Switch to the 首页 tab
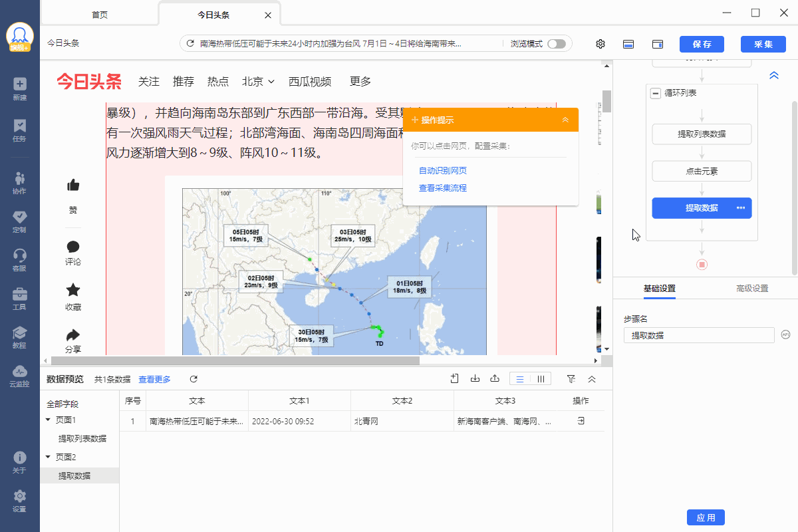 coord(100,15)
